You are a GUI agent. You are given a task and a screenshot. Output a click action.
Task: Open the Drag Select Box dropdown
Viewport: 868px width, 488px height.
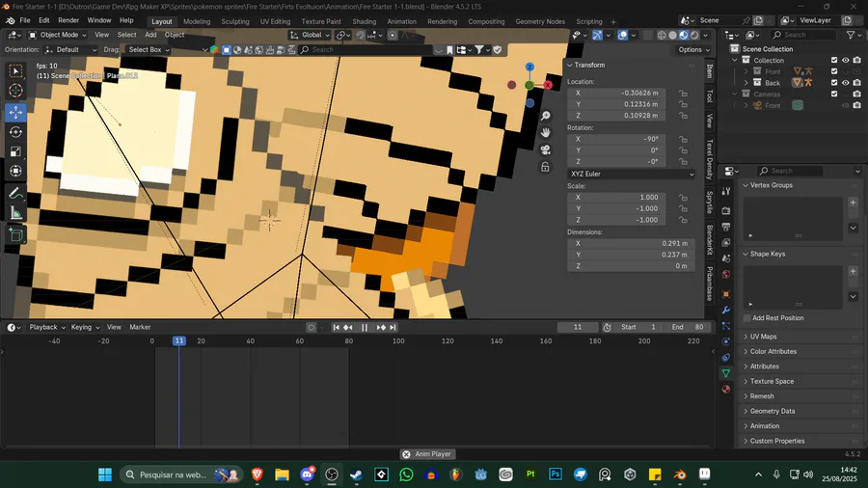pyautogui.click(x=147, y=49)
